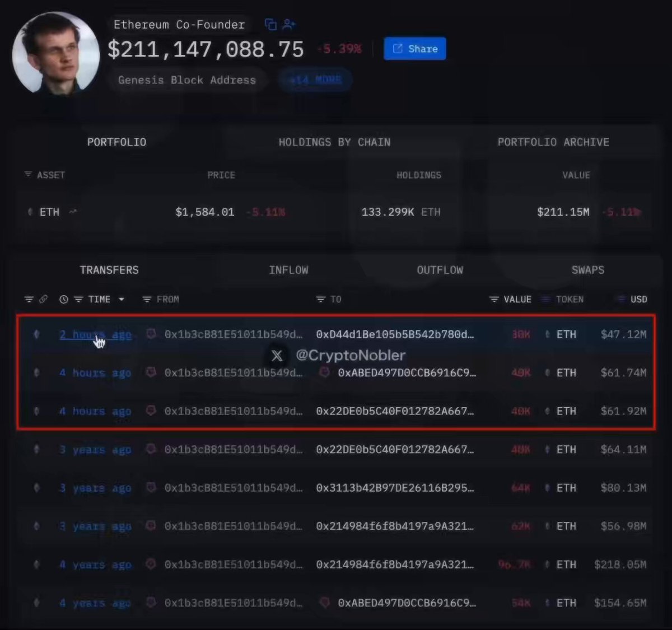Open '4 hours ago' link in $61.74M row

click(95, 373)
